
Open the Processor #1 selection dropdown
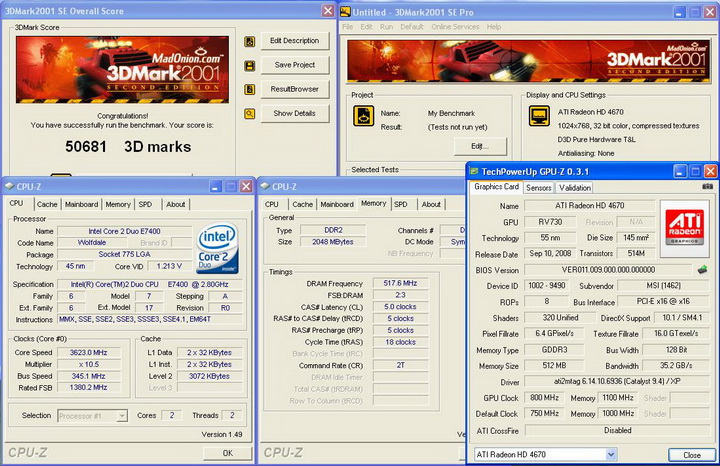(92, 416)
